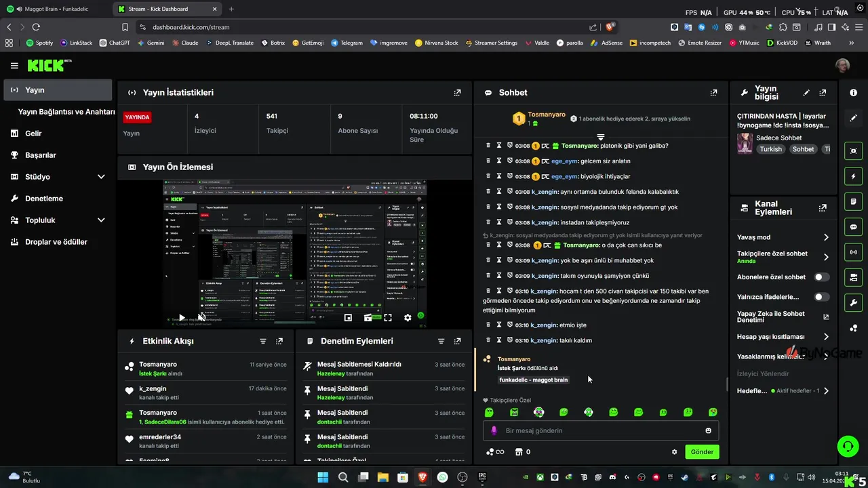Viewport: 868px width, 488px height.
Task: Collapse the pinned leaderboard arrow in chat
Action: (x=600, y=137)
